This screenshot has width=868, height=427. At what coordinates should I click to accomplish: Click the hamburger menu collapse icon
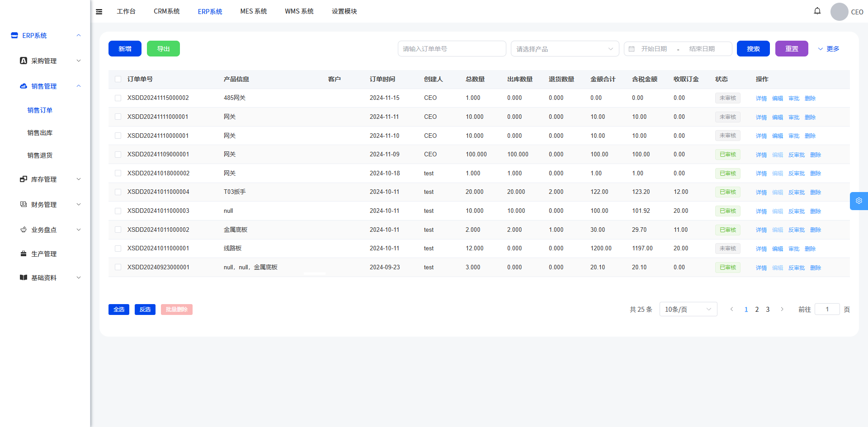click(x=99, y=12)
